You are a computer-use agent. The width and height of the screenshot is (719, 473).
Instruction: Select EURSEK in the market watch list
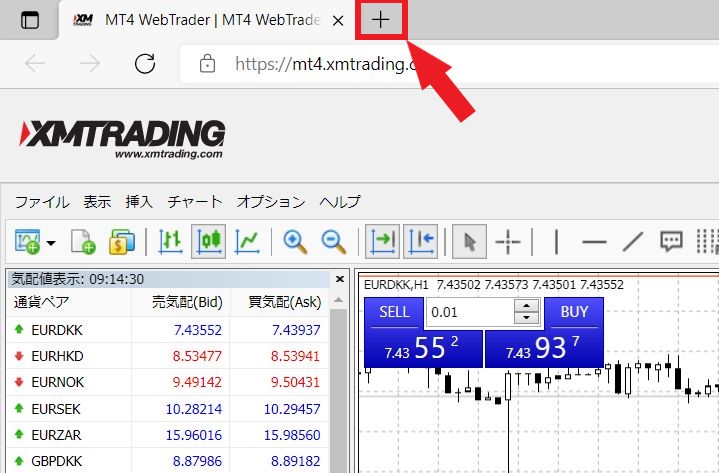pyautogui.click(x=58, y=409)
